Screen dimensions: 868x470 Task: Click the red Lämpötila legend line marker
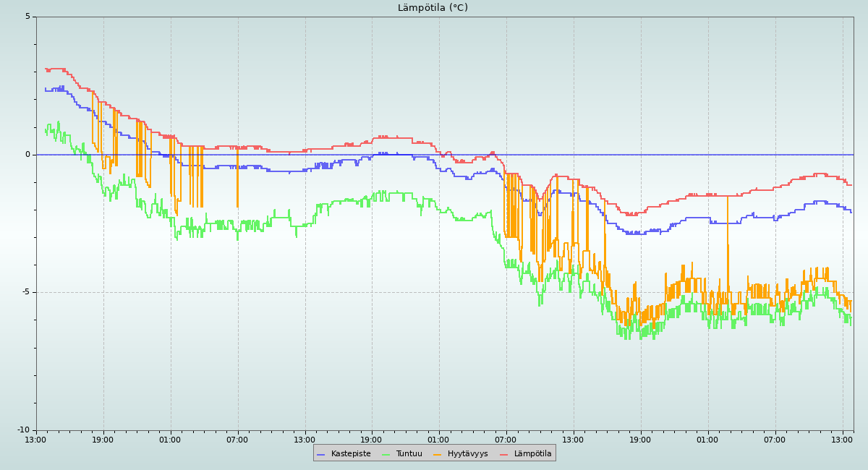[504, 454]
